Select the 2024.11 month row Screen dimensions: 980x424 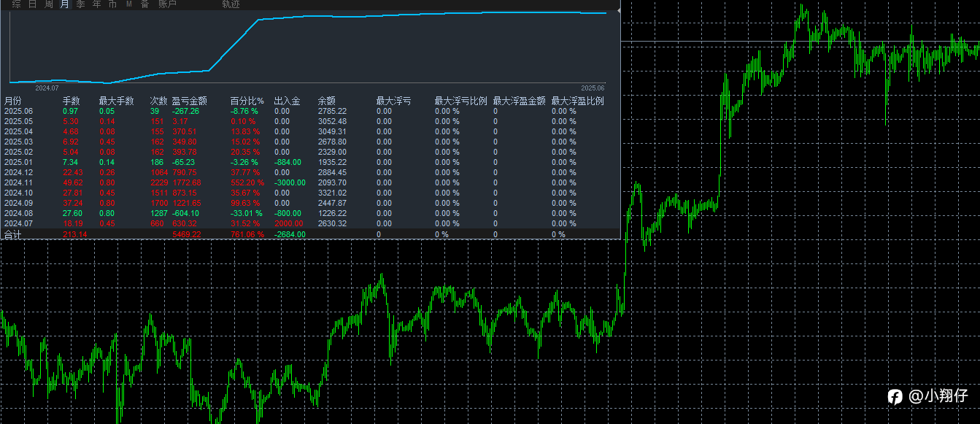point(310,182)
